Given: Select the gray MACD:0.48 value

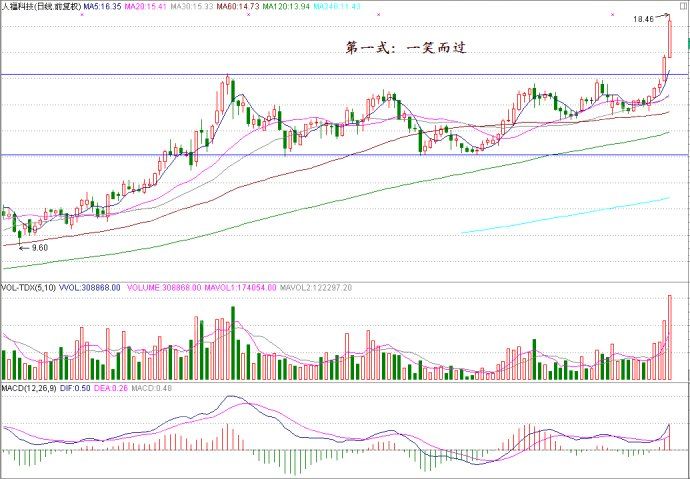Looking at the screenshot, I should pyautogui.click(x=151, y=388).
